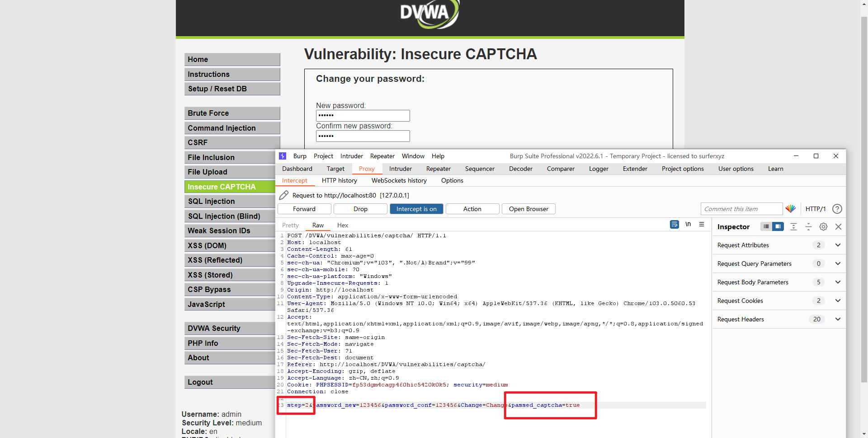Toggle the show non-printable characters \n icon
This screenshot has width=868, height=438.
click(688, 224)
